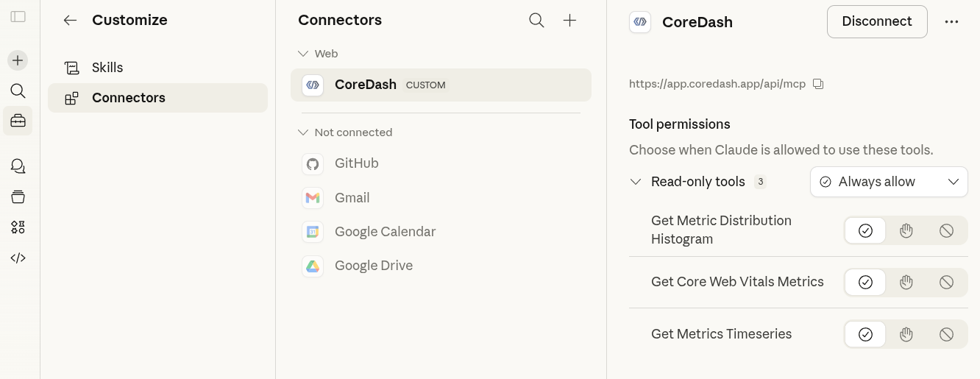Image resolution: width=980 pixels, height=379 pixels.
Task: Open Skills in the Customize menu
Action: coord(107,68)
